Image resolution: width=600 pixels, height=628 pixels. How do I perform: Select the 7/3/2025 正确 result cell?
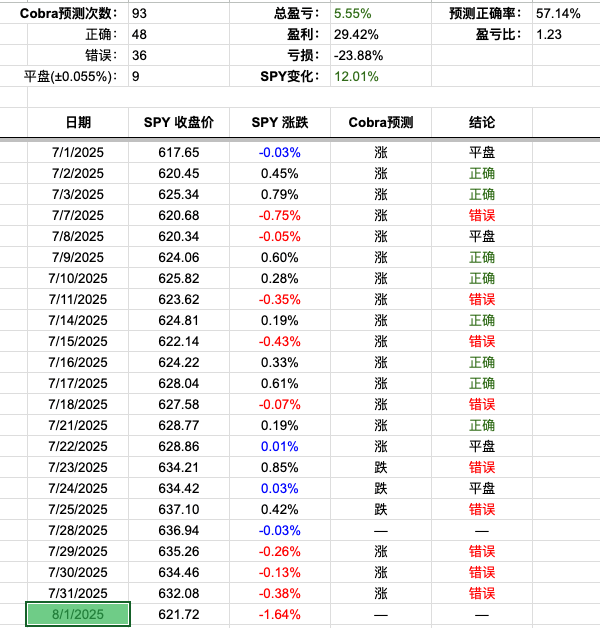tap(482, 194)
